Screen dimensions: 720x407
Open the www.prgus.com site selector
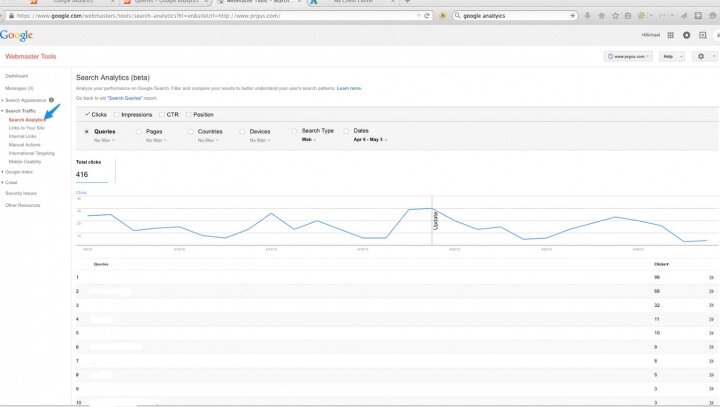[x=628, y=56]
